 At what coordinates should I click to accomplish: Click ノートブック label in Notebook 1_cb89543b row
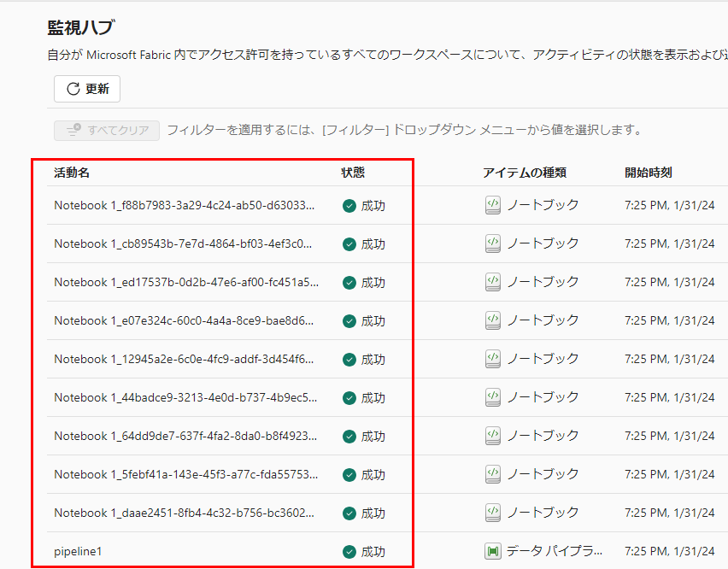(543, 243)
